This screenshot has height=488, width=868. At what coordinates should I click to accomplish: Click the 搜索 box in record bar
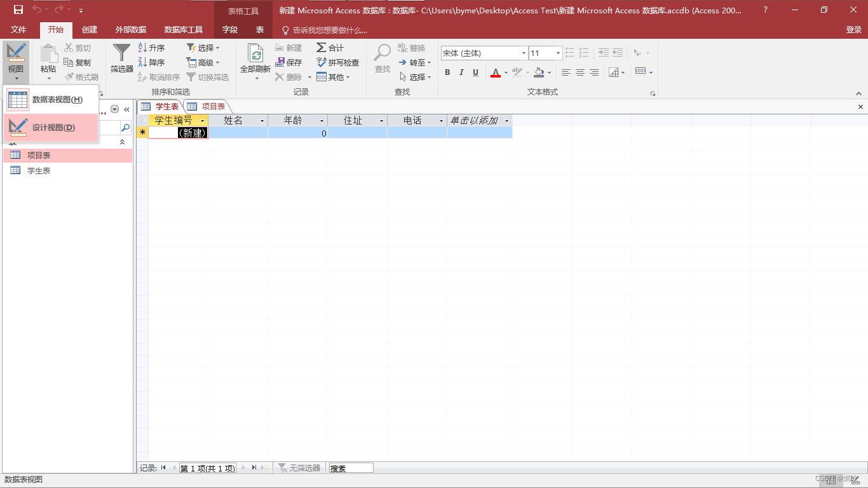pos(351,468)
